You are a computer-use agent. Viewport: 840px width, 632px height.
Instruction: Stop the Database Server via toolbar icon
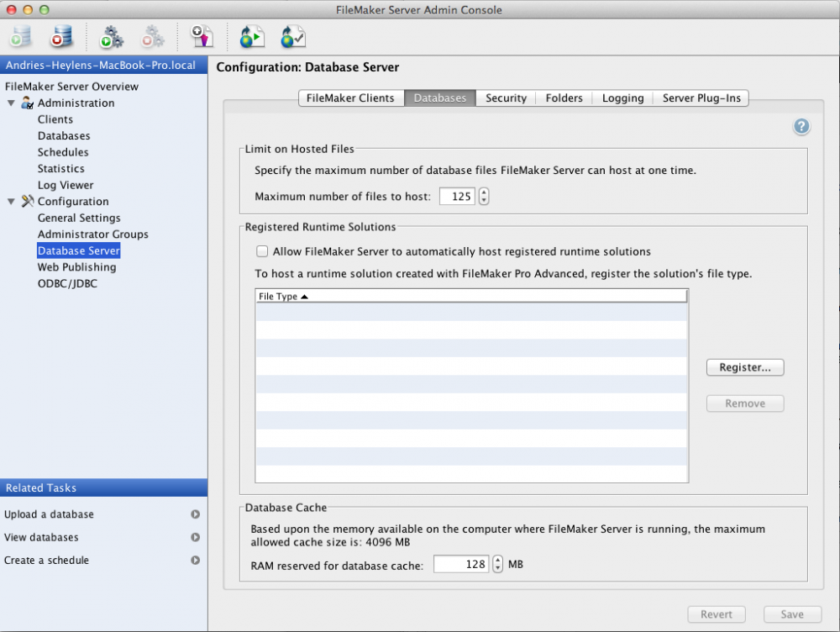pos(60,37)
